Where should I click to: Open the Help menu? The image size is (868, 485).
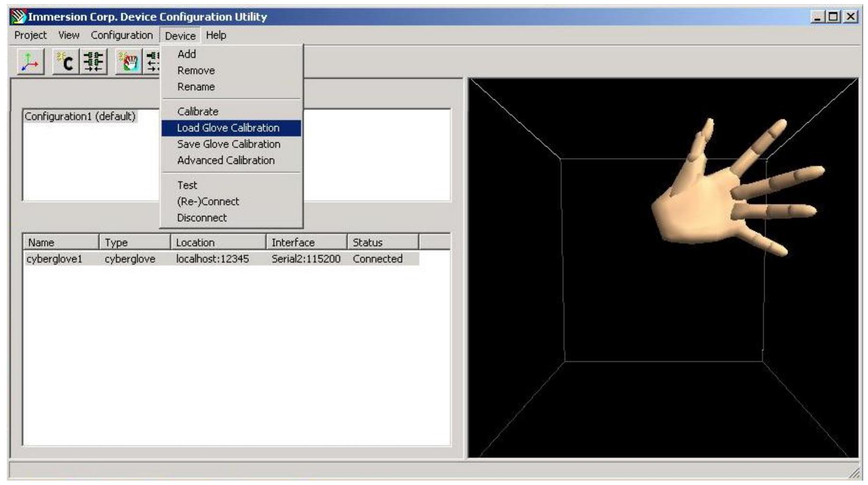coord(216,35)
